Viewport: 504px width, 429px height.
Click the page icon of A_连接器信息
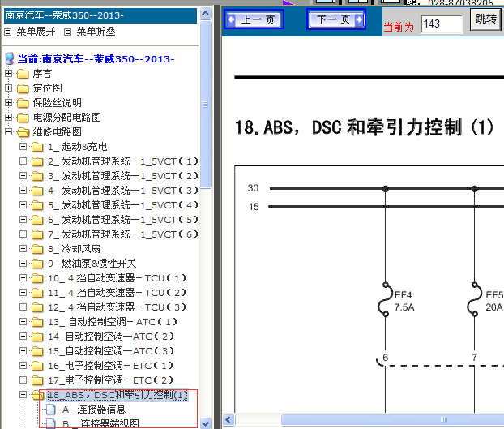coord(51,410)
